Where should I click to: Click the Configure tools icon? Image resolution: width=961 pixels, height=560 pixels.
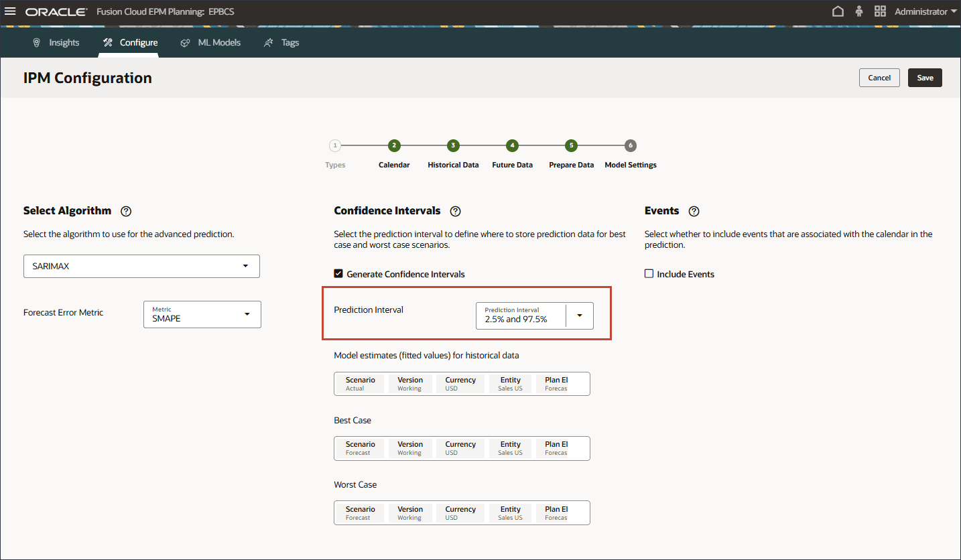pyautogui.click(x=107, y=42)
